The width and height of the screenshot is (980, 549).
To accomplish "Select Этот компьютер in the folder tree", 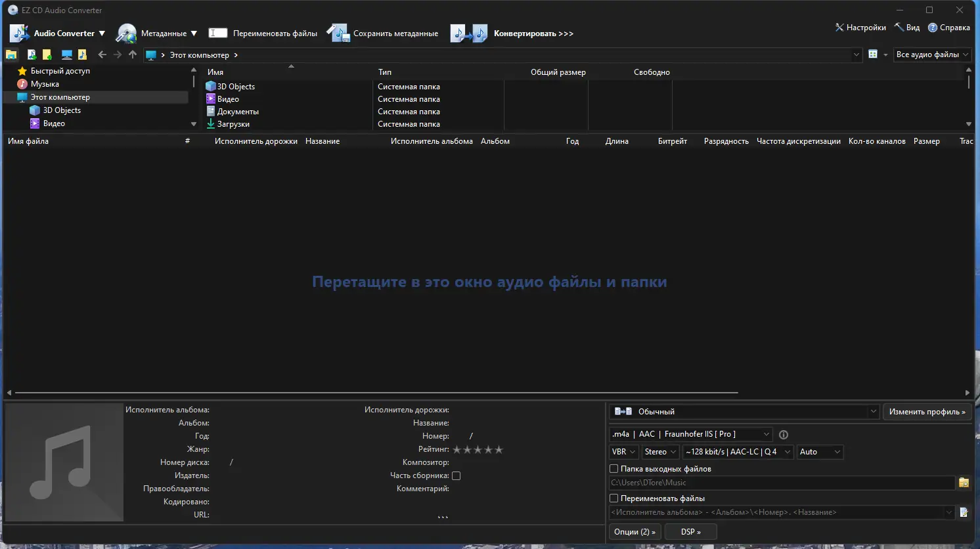I will (60, 97).
